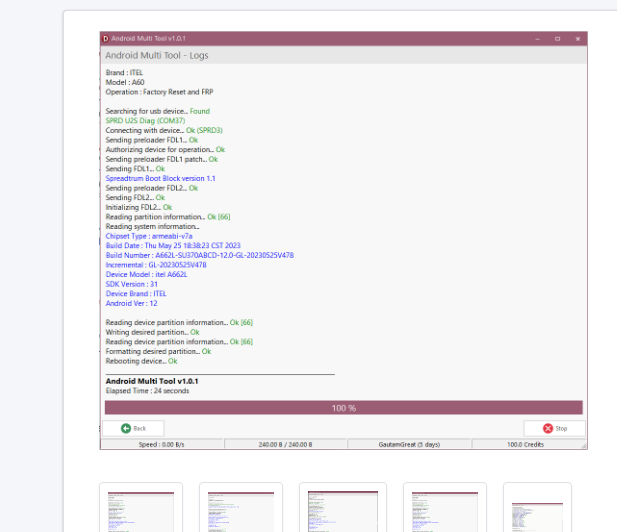Click bold 'Android Multi Tool v1.0.1' footer text

click(x=152, y=381)
